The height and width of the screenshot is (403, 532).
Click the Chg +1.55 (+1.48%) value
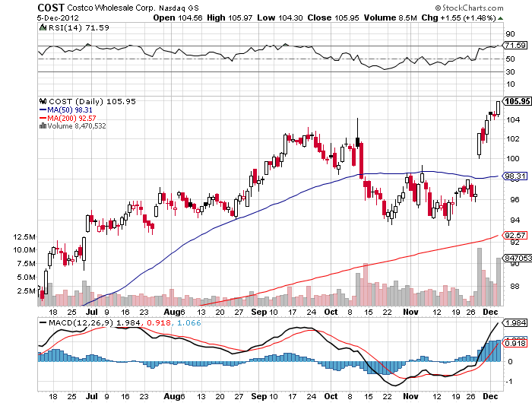point(459,18)
